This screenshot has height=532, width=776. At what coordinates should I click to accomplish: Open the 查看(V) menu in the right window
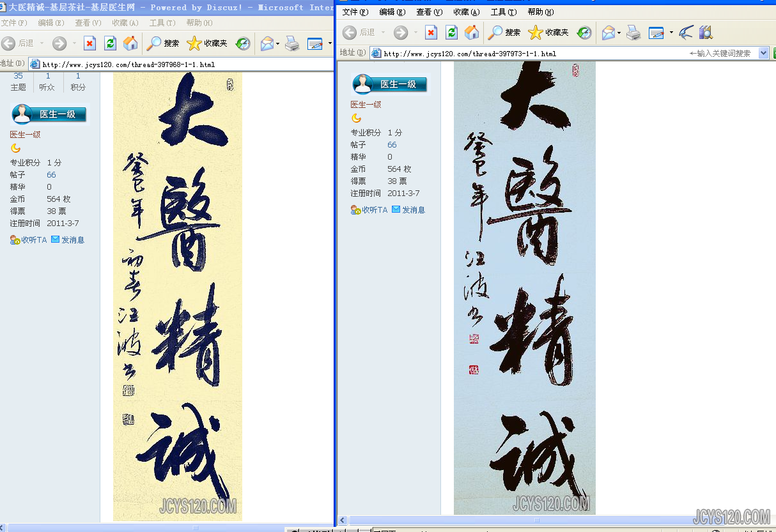click(x=429, y=12)
